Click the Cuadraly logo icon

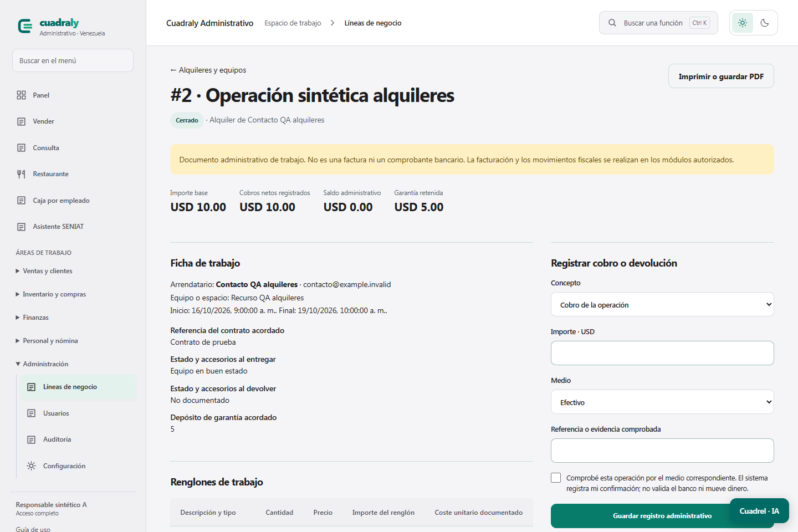[x=25, y=26]
